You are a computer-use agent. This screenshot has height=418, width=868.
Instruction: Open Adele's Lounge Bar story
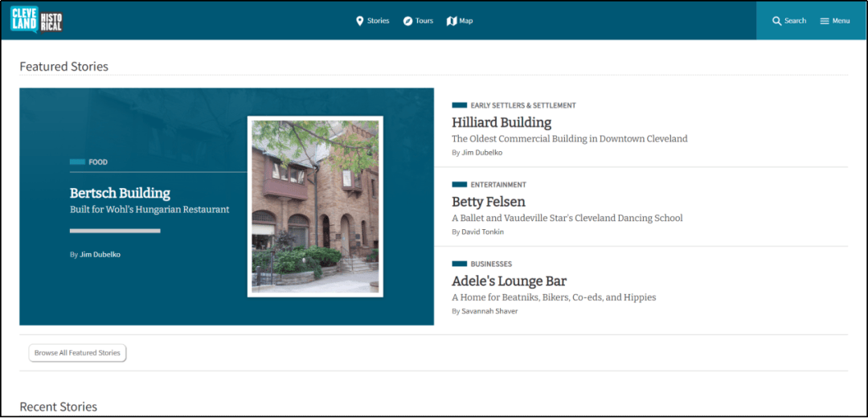tap(509, 281)
